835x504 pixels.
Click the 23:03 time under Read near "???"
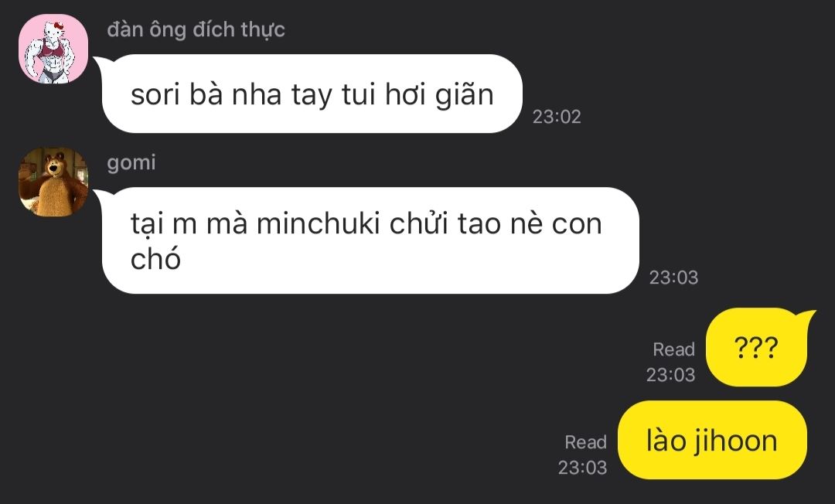pyautogui.click(x=670, y=375)
